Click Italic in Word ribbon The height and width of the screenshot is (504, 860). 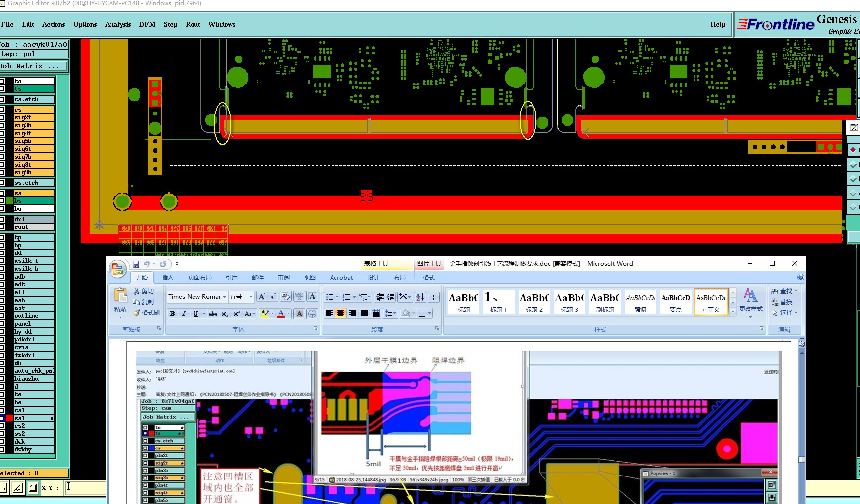(x=184, y=314)
